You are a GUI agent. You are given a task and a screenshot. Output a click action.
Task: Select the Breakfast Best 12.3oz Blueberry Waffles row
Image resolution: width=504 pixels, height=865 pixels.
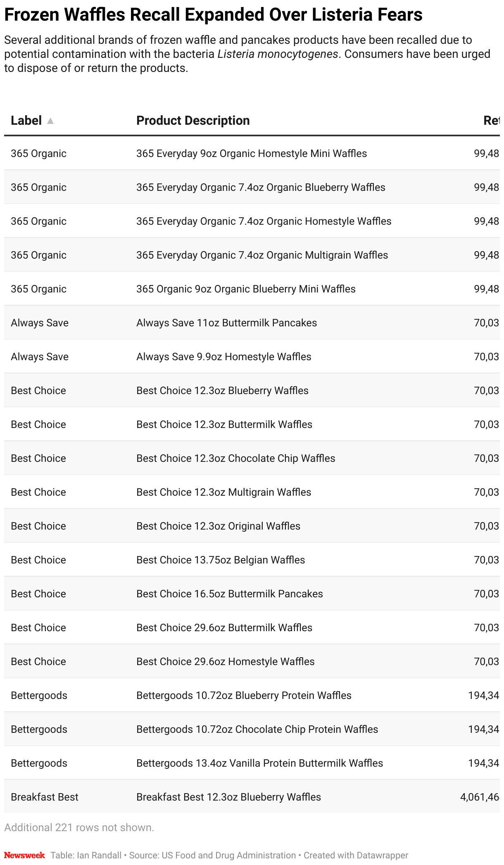pyautogui.click(x=228, y=797)
